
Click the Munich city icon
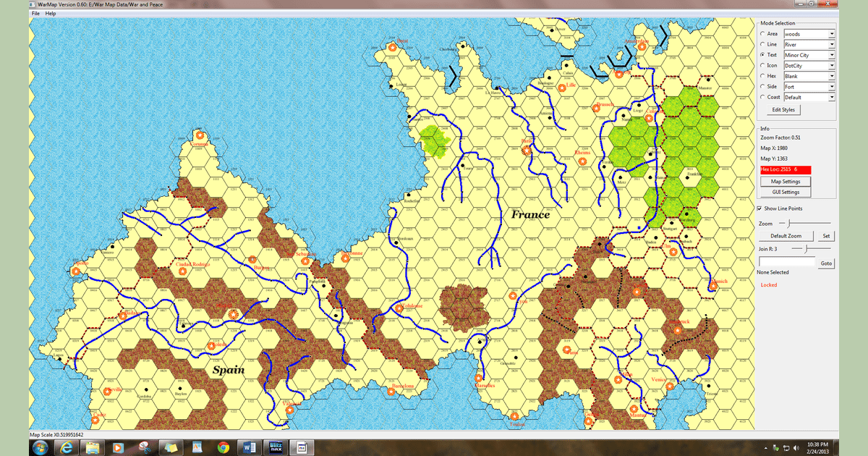pyautogui.click(x=713, y=286)
